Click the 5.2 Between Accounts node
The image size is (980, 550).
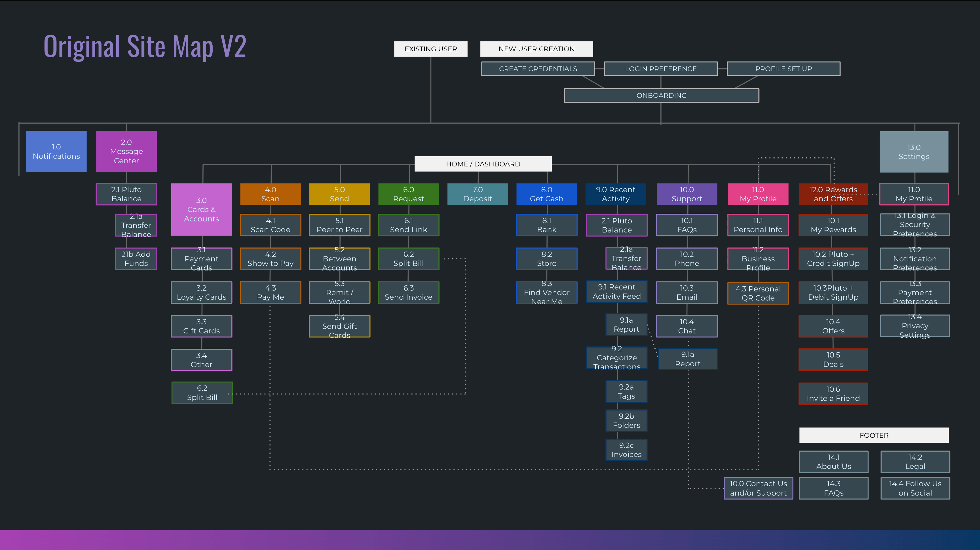[339, 259]
